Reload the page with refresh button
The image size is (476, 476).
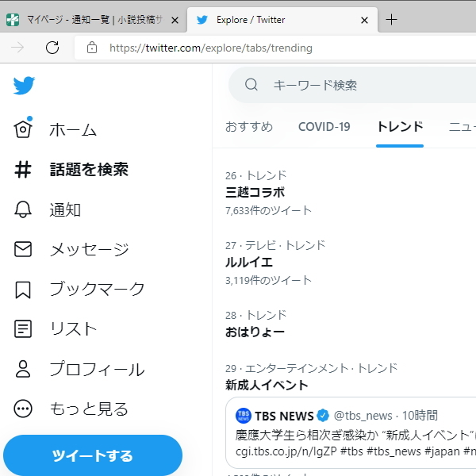[52, 48]
